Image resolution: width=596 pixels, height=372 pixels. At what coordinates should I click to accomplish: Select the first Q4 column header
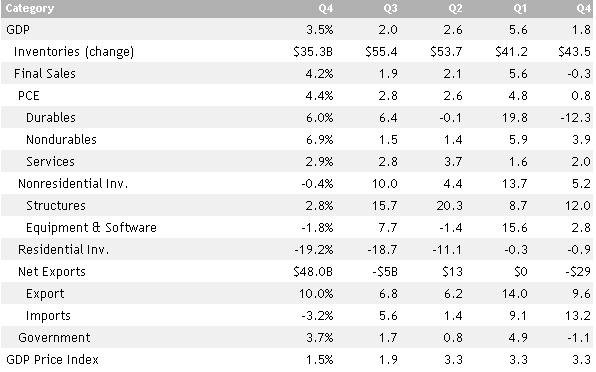(326, 8)
